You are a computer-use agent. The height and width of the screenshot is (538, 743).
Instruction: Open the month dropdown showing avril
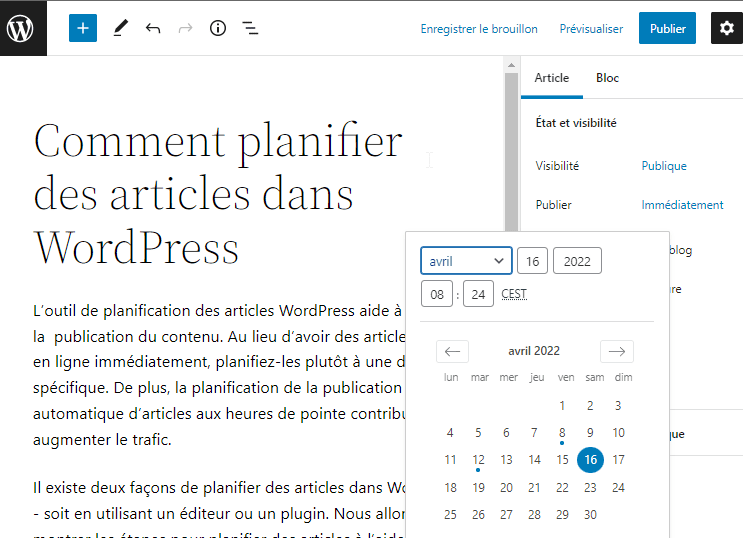click(466, 261)
